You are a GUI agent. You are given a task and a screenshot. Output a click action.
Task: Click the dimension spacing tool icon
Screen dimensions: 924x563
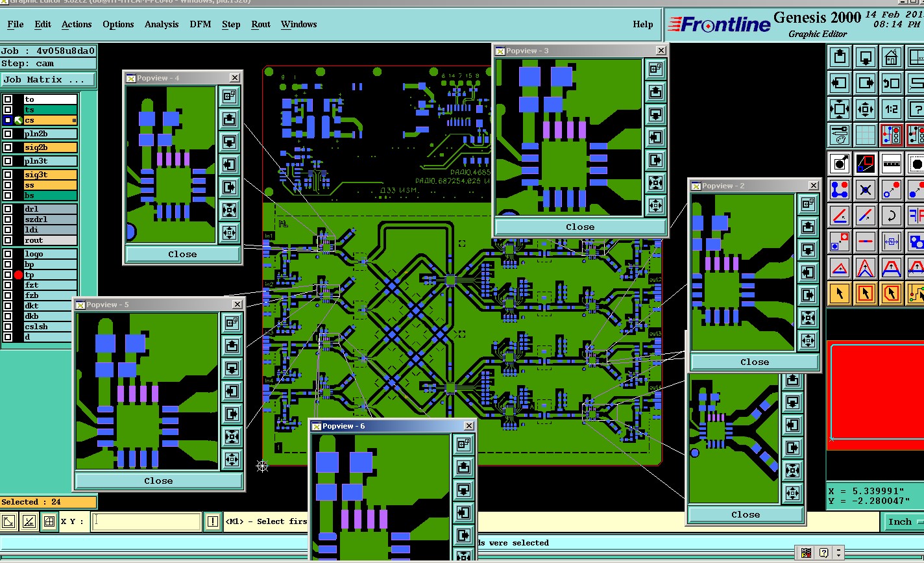tap(891, 242)
